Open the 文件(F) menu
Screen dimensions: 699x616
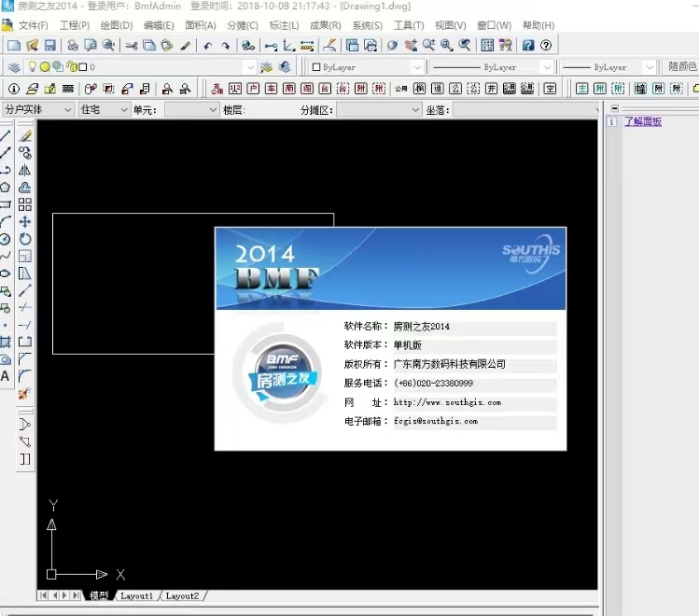(x=33, y=25)
